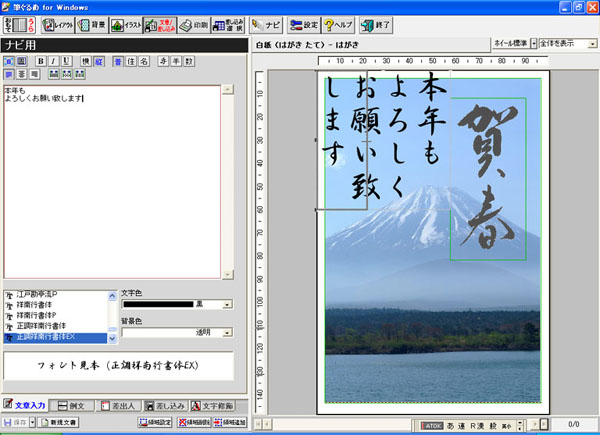The width and height of the screenshot is (600, 435).
Task: Select the 文章/差し込み toolbar button
Action: click(x=159, y=24)
